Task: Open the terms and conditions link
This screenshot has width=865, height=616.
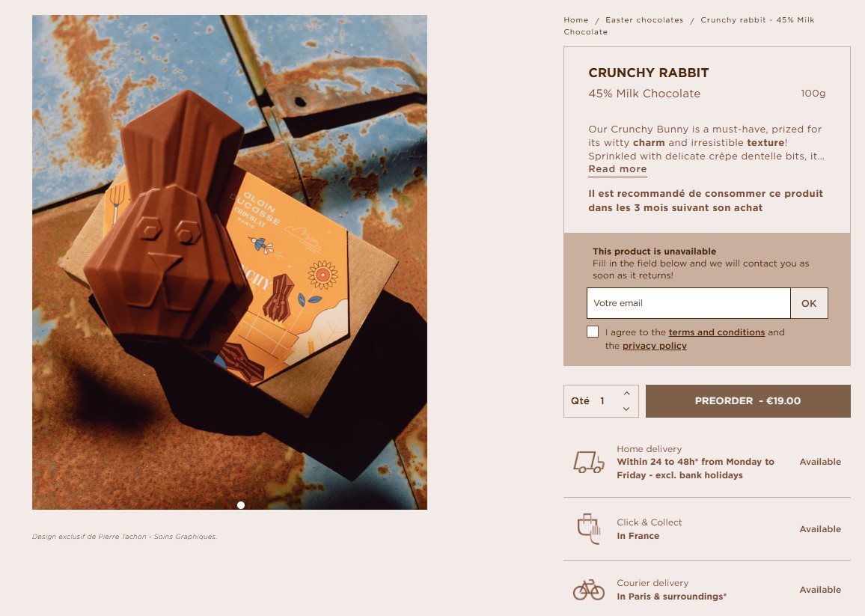Action: coord(717,332)
